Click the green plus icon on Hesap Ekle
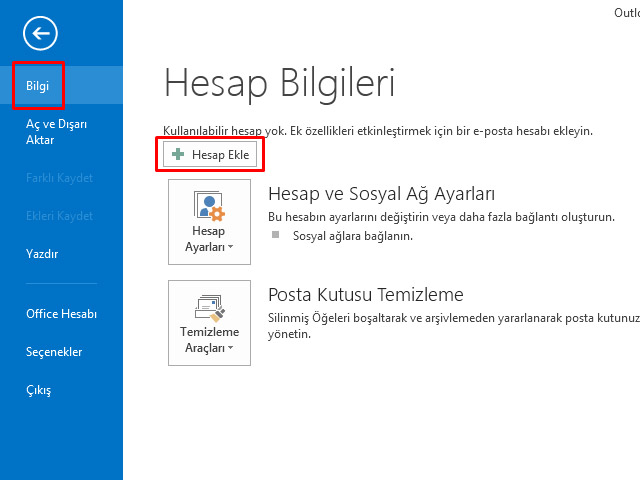Viewport: 640px width, 480px height. 178,155
